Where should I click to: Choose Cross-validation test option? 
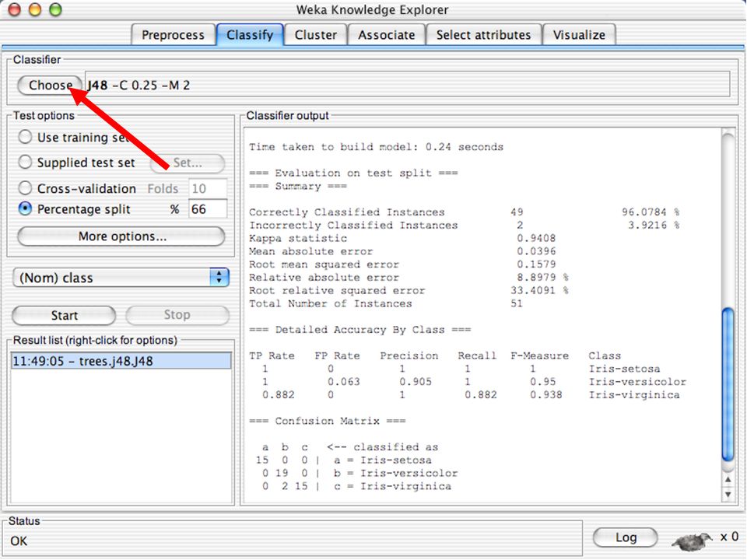(25, 188)
